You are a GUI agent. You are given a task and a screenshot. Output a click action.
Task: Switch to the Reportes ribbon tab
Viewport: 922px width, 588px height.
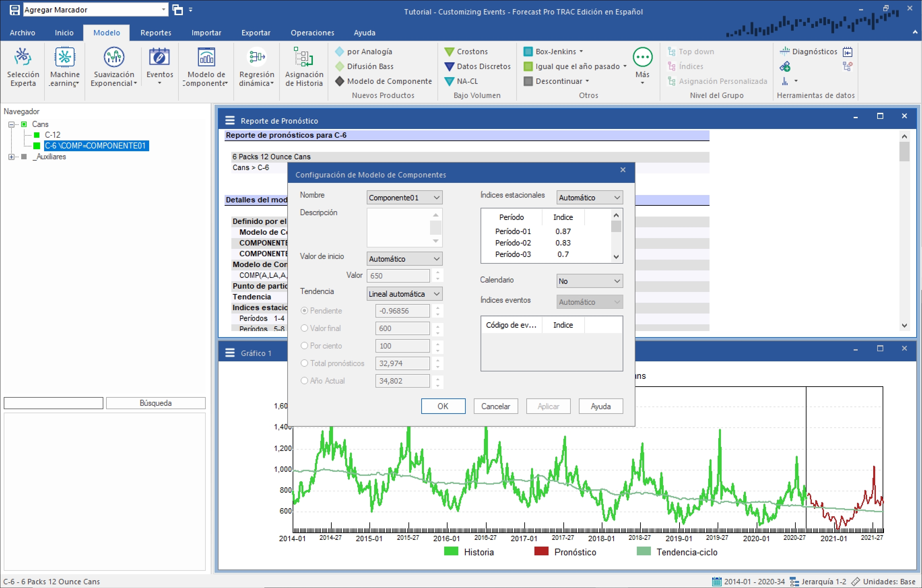(x=156, y=33)
